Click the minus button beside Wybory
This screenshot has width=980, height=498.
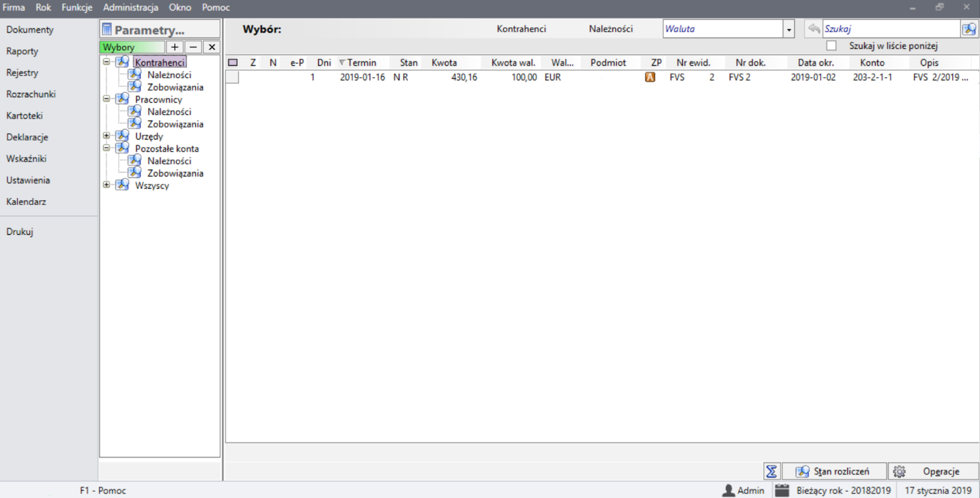pyautogui.click(x=193, y=47)
